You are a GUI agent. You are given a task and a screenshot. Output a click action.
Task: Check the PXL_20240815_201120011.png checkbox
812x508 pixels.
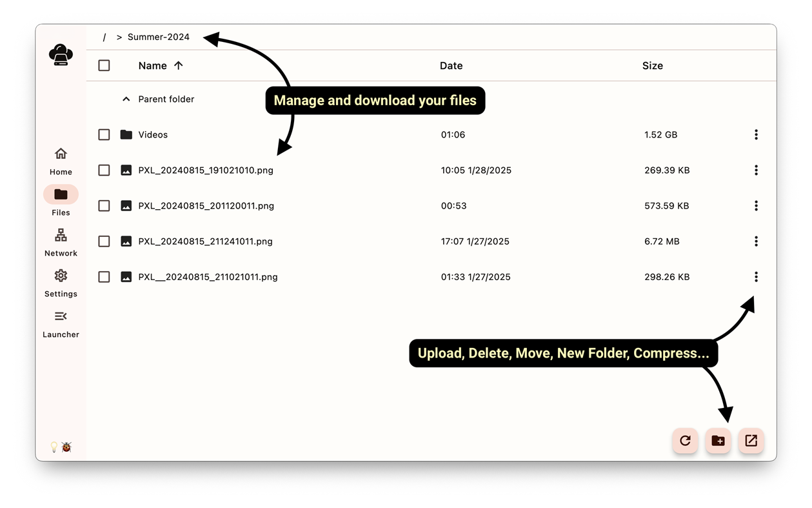coord(104,205)
